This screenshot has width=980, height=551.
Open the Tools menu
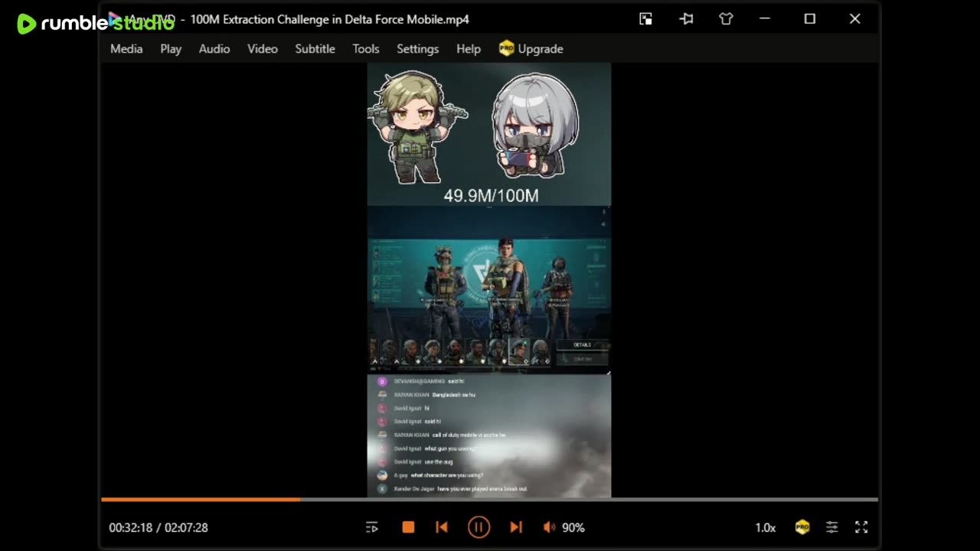click(x=366, y=49)
